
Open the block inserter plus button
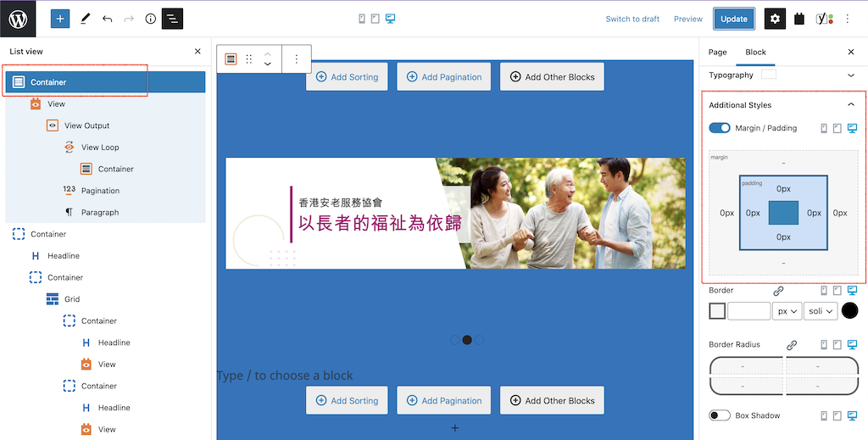60,19
